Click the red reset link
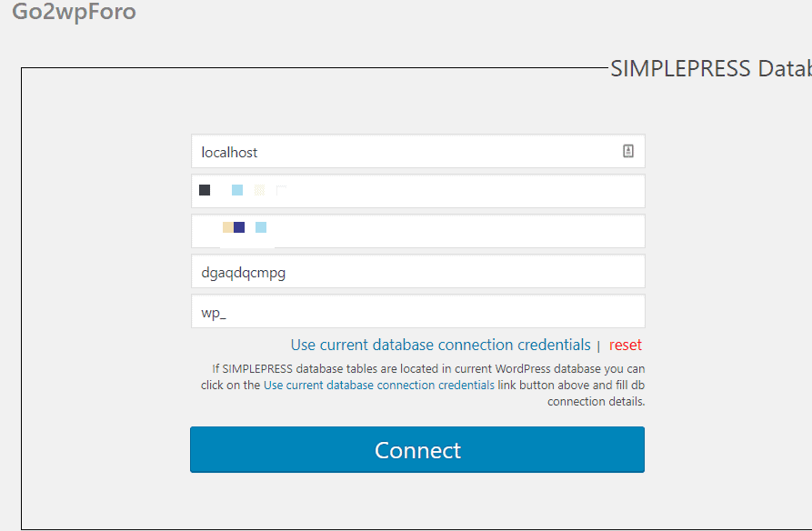Viewport: 812px width, 531px height. 625,345
